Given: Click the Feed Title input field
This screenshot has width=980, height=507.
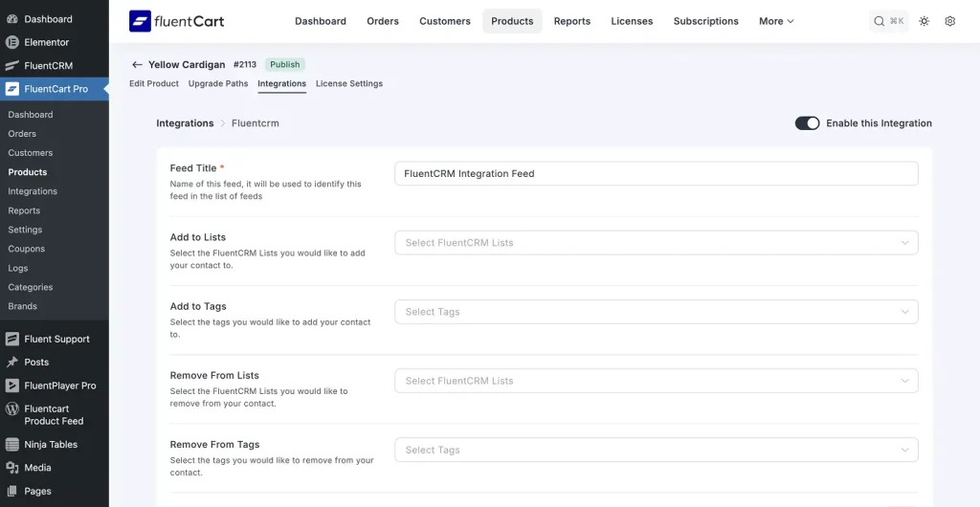Looking at the screenshot, I should pyautogui.click(x=657, y=173).
